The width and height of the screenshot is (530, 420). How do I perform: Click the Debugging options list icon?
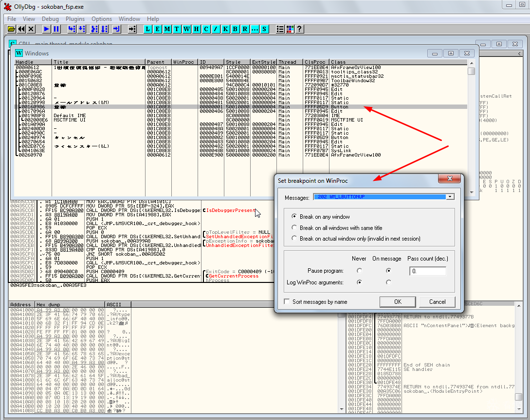coord(280,29)
